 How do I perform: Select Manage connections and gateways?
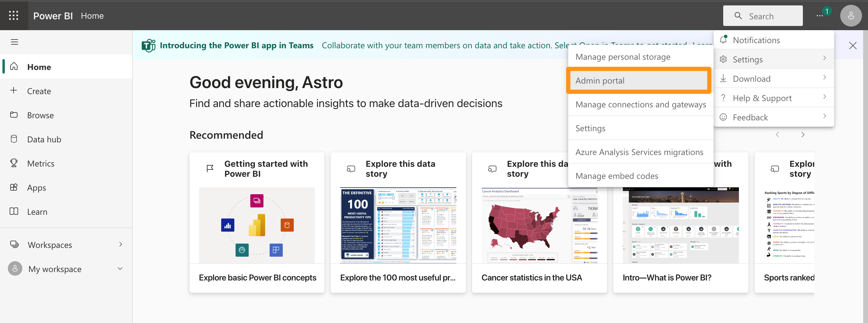pyautogui.click(x=640, y=104)
